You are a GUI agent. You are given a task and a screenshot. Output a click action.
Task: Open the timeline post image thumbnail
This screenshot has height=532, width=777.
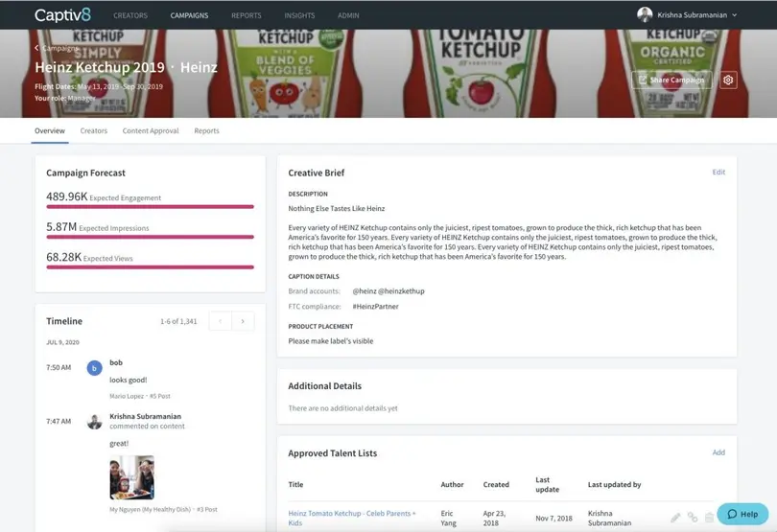click(131, 477)
